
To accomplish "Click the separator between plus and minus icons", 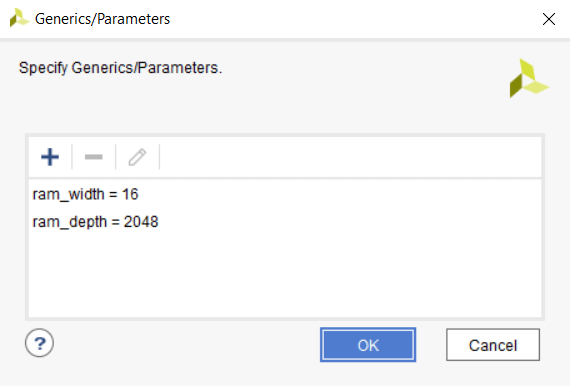I will click(x=72, y=157).
